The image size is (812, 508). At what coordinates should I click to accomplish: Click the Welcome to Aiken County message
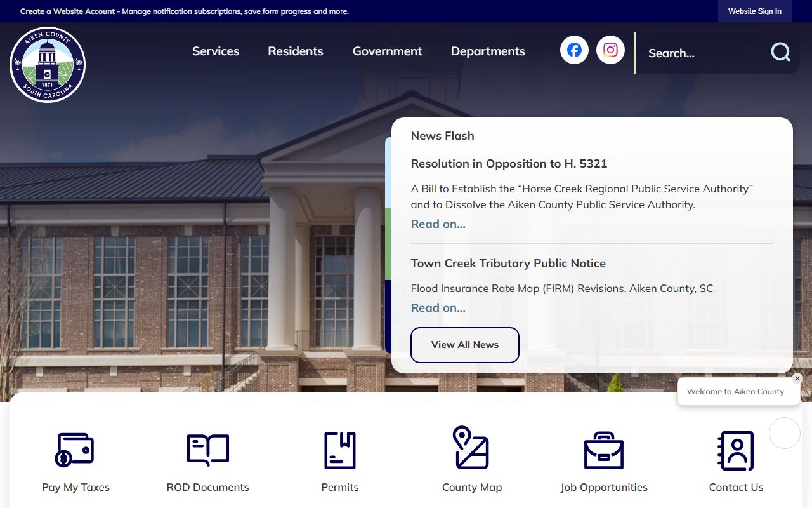[735, 392]
